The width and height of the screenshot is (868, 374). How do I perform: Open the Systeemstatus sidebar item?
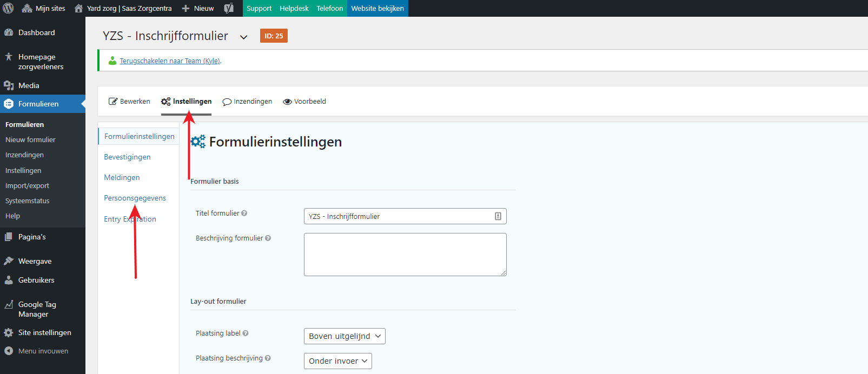click(27, 201)
